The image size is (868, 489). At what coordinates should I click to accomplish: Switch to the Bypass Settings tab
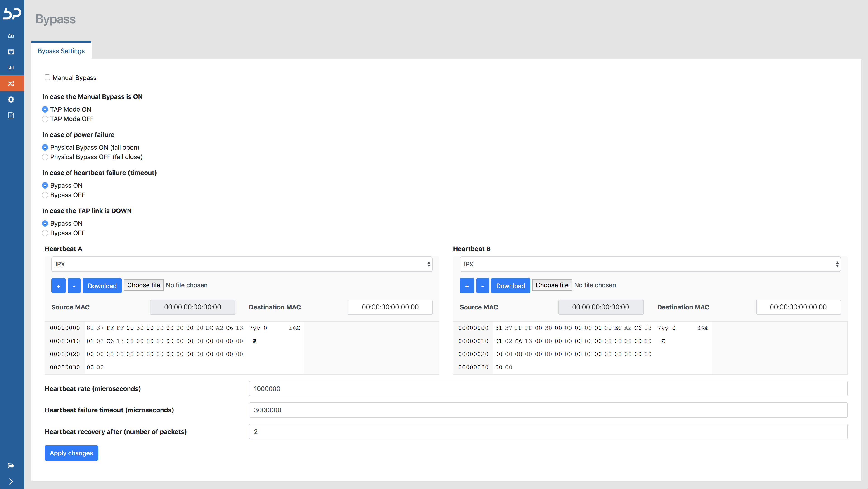[x=61, y=51]
